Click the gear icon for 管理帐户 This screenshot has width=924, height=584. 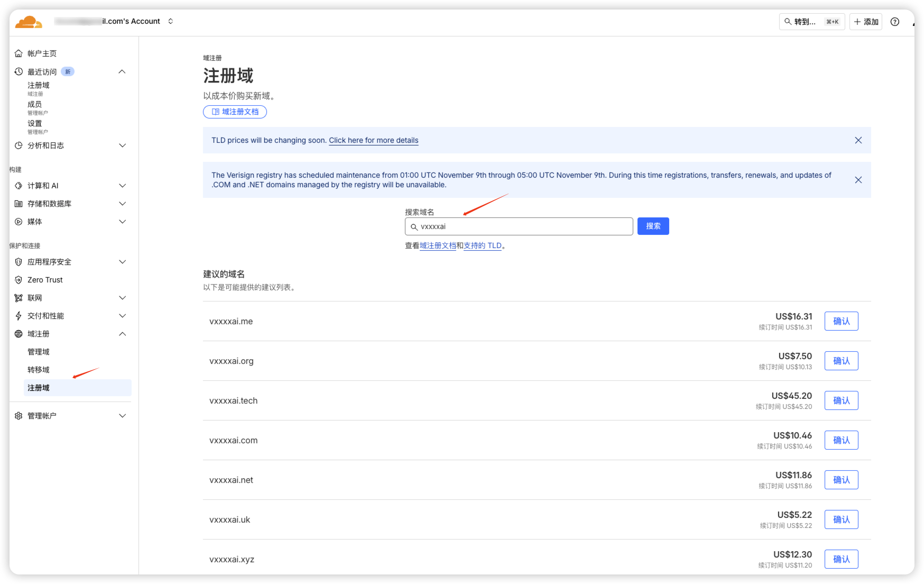(x=19, y=416)
